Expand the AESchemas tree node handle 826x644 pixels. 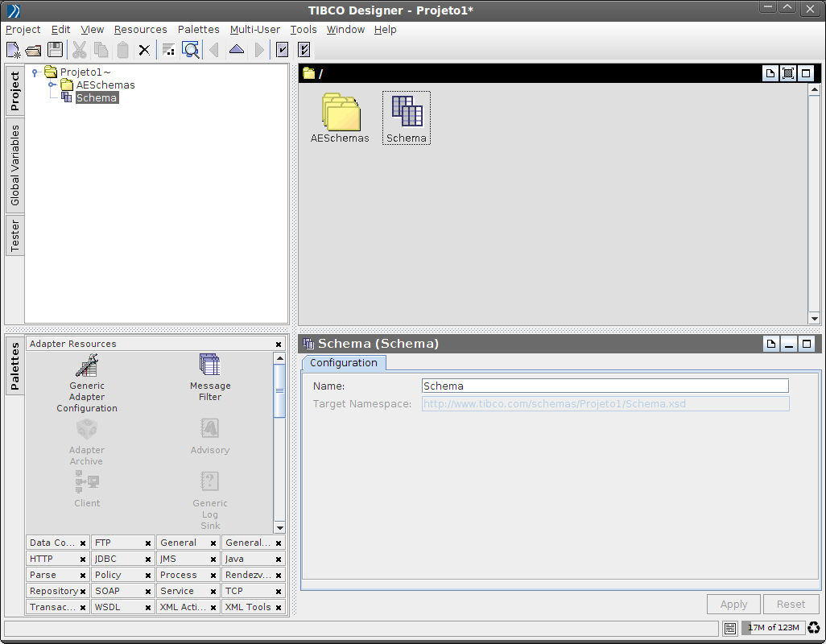(52, 85)
